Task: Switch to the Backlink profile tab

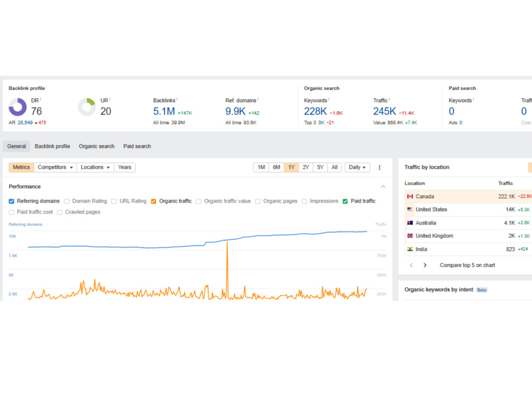Action: (x=52, y=146)
